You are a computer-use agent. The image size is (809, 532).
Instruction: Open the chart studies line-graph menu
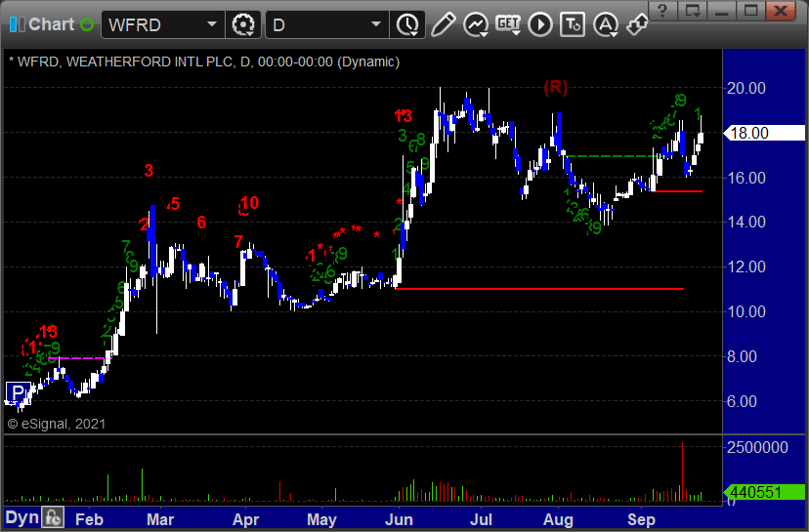coord(476,24)
